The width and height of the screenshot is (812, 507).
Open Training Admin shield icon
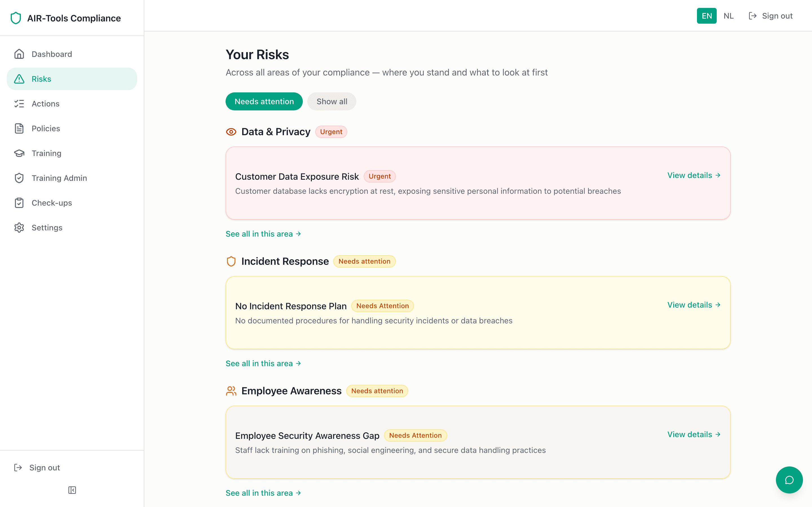[19, 178]
